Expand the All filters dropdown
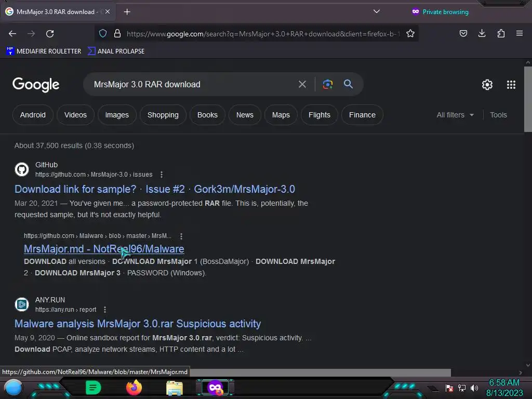The image size is (532, 399). (455, 115)
